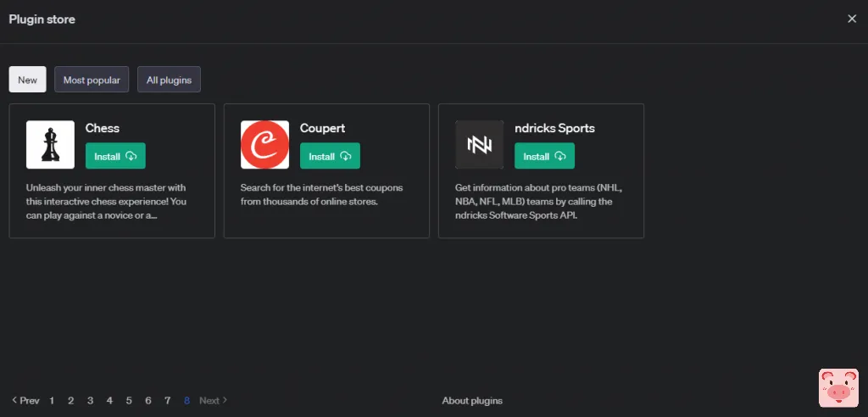This screenshot has height=417, width=868.
Task: Switch to the Most popular tab
Action: tap(92, 80)
